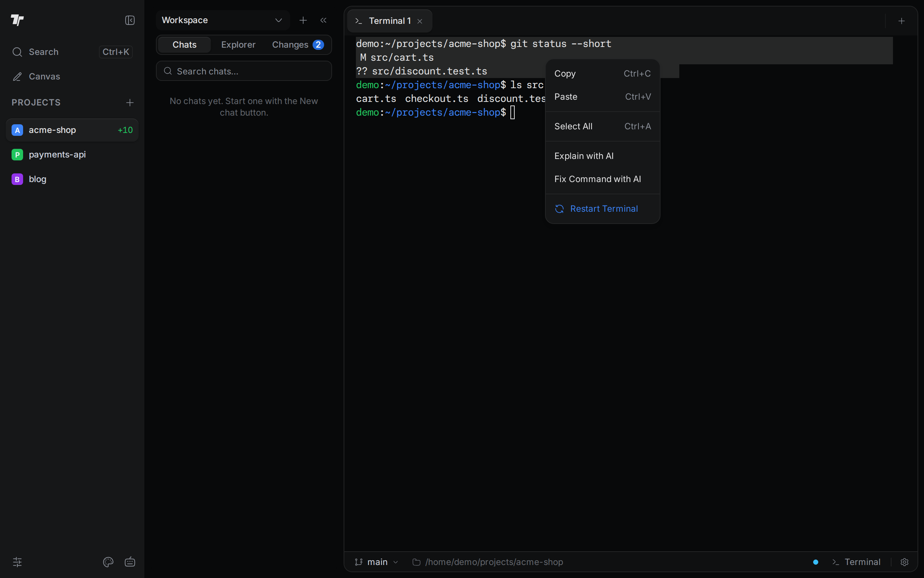Open the payments-api project
Screen dimensions: 924x578
[72, 155]
